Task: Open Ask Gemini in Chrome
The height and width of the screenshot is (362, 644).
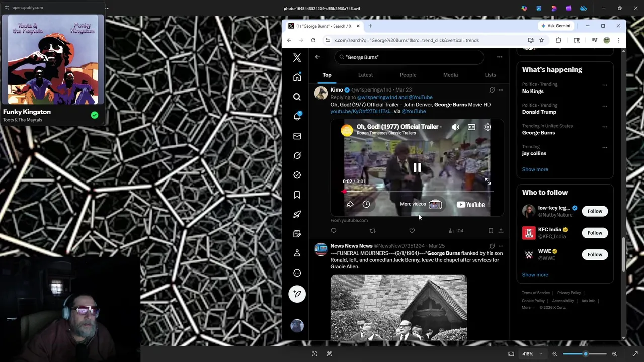Action: click(x=555, y=26)
